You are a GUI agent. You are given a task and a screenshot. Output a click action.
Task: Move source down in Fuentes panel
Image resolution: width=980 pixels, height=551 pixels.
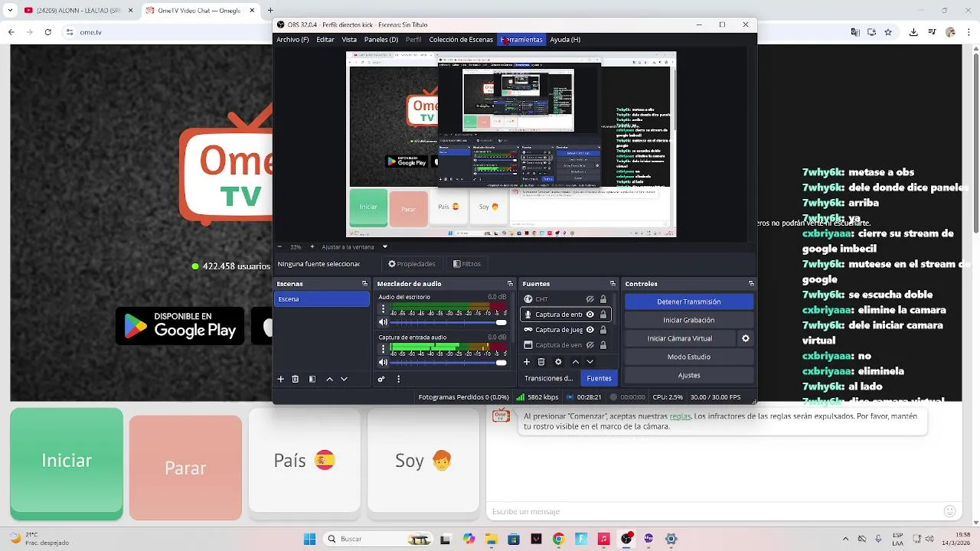tap(590, 362)
